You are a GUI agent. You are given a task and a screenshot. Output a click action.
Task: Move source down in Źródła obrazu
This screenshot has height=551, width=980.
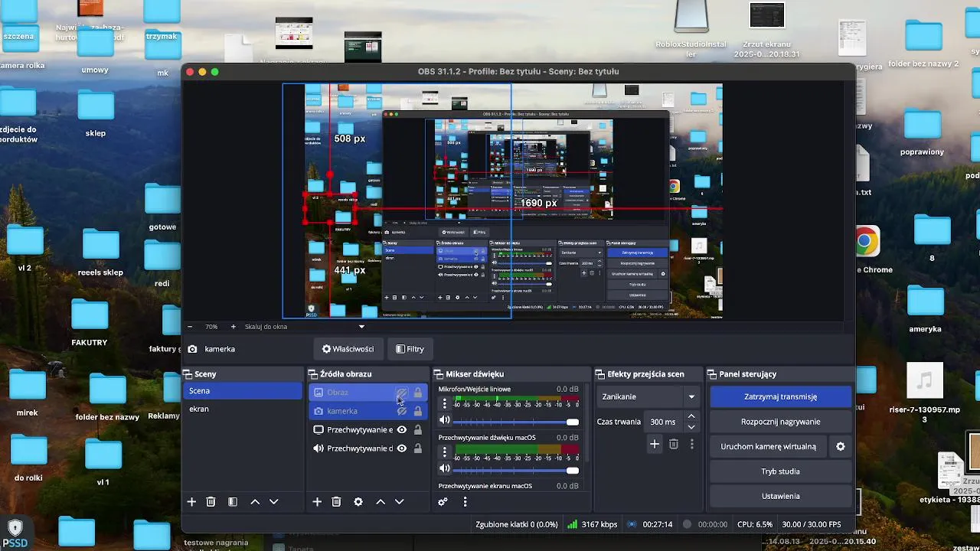point(399,502)
